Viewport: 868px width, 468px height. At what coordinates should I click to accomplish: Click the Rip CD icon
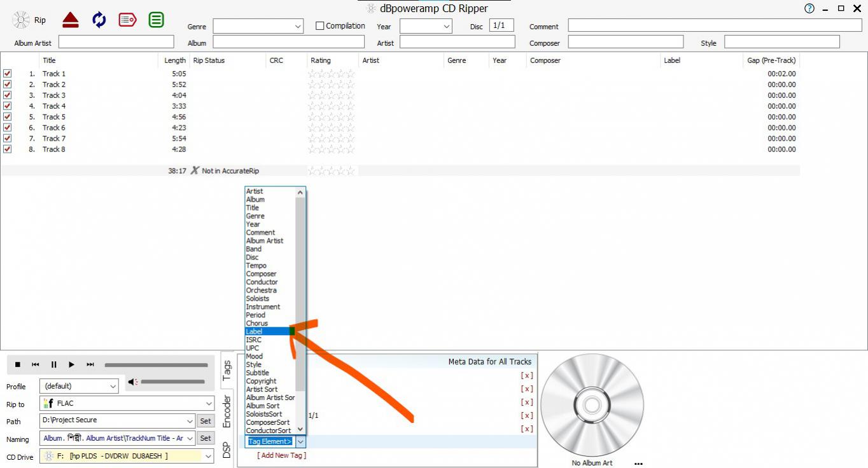(x=22, y=20)
